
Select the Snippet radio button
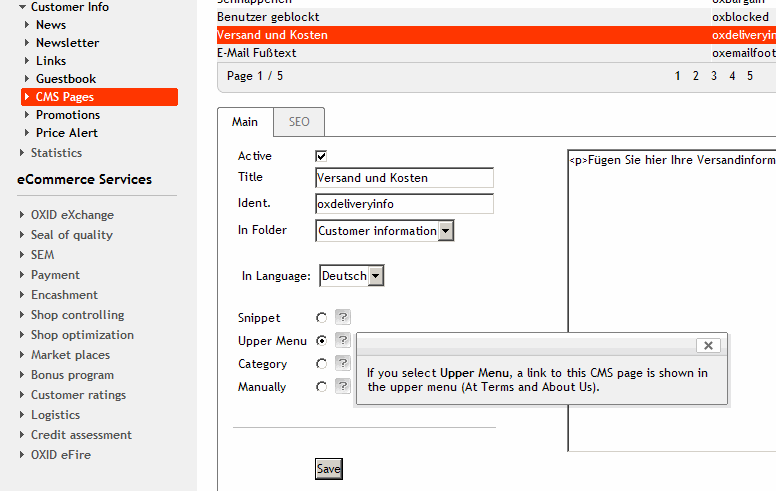click(x=321, y=318)
